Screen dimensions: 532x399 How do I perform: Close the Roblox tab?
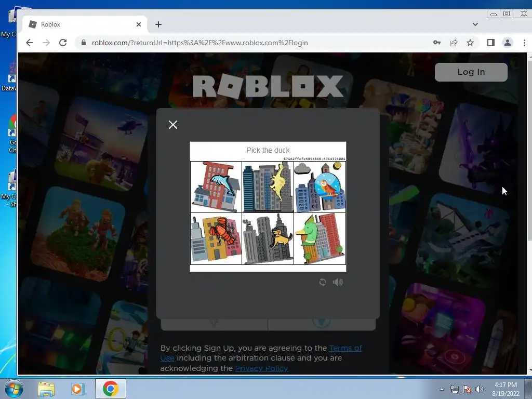click(138, 24)
